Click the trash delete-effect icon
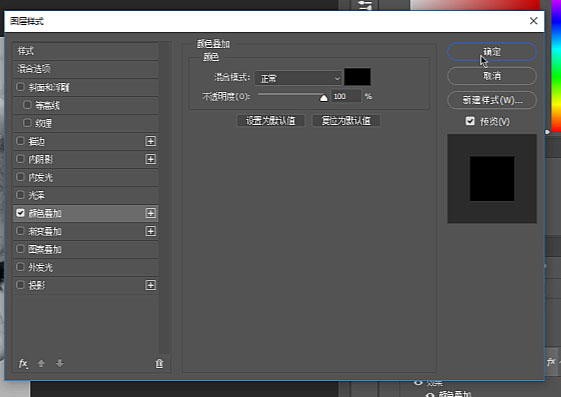Image resolution: width=561 pixels, height=397 pixels. [x=159, y=363]
